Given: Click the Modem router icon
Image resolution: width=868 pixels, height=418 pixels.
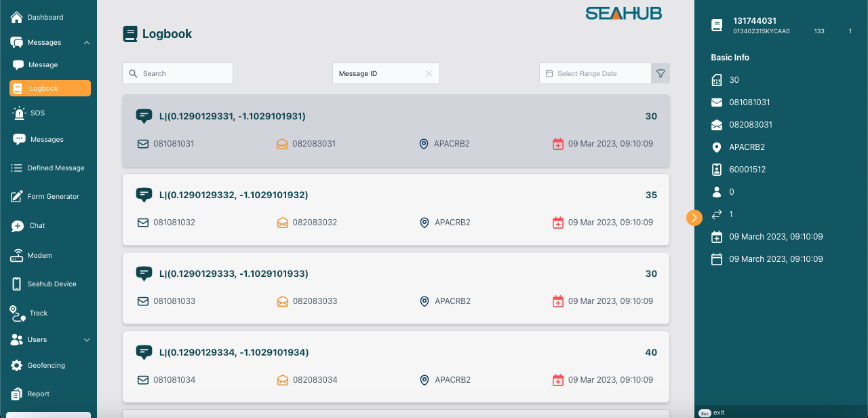Looking at the screenshot, I should pos(17,256).
